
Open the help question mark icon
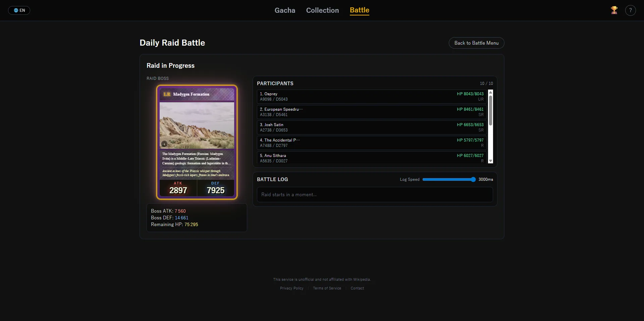pos(630,10)
